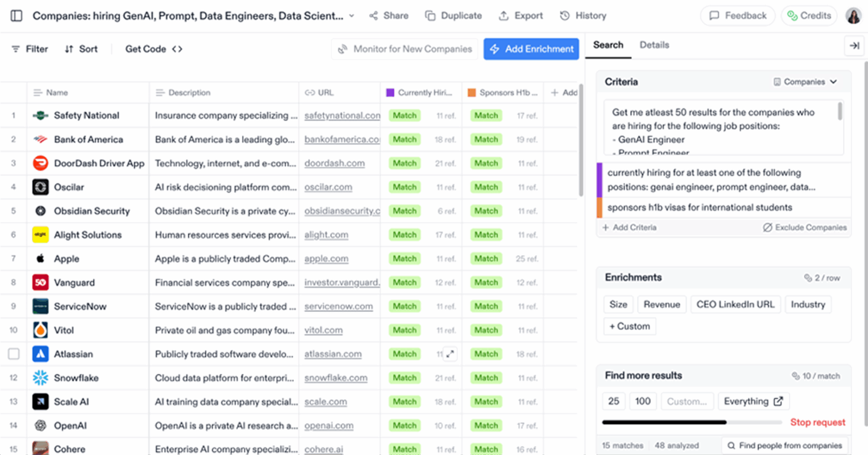Switch to the Details tab
The image size is (868, 455).
654,45
